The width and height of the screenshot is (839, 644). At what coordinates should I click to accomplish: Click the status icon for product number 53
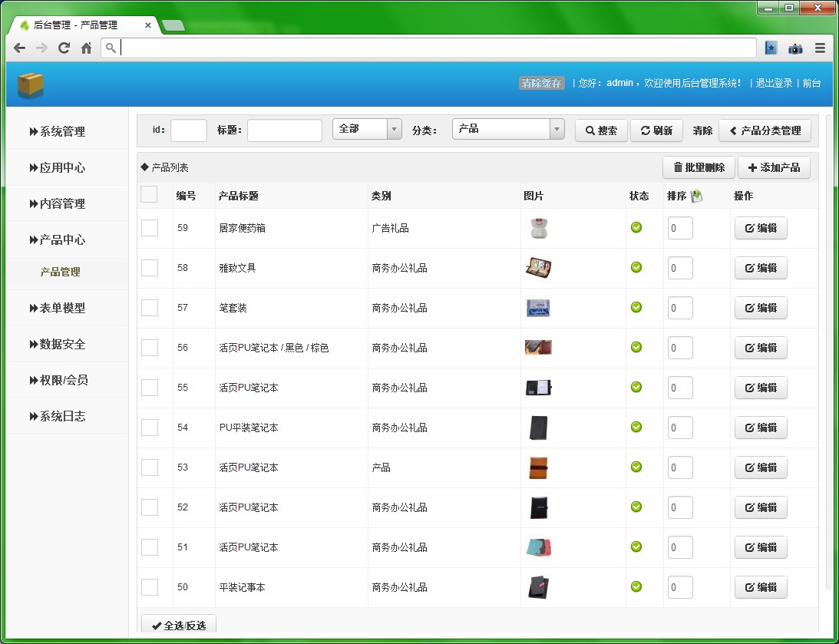tap(636, 467)
